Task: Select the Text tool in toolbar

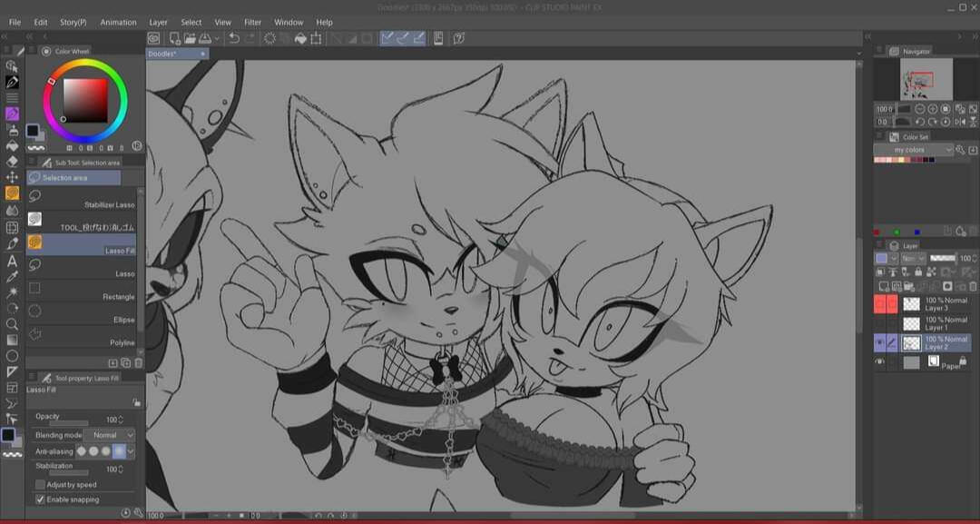Action: click(x=12, y=261)
